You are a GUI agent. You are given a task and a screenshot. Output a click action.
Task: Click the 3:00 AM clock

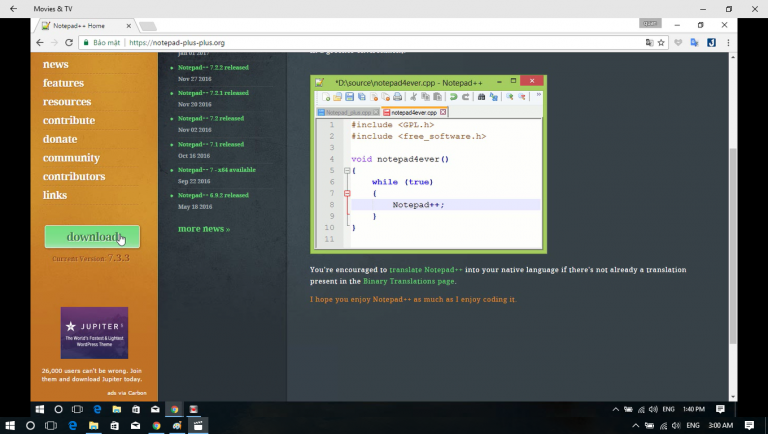720,426
